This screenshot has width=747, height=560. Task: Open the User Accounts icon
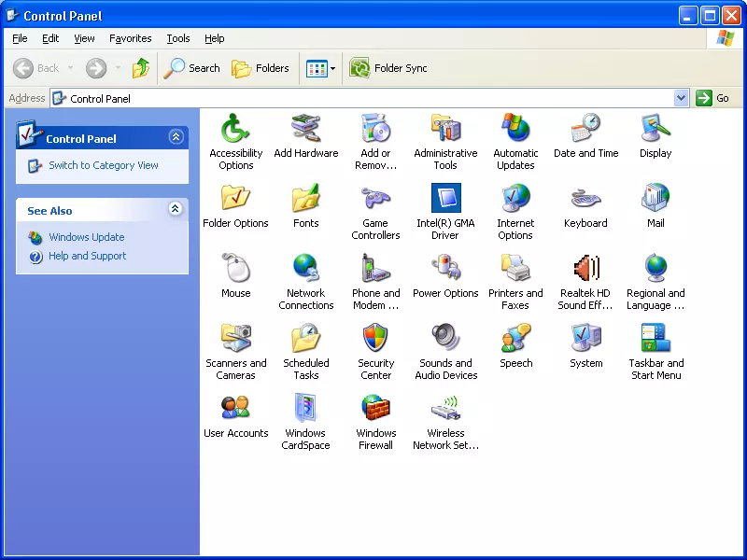(x=235, y=408)
